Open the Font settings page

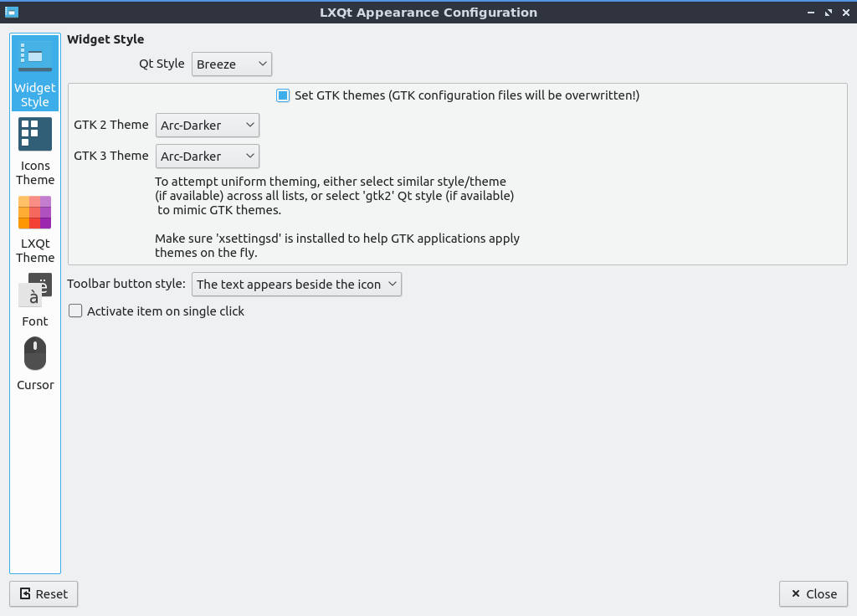click(x=35, y=300)
